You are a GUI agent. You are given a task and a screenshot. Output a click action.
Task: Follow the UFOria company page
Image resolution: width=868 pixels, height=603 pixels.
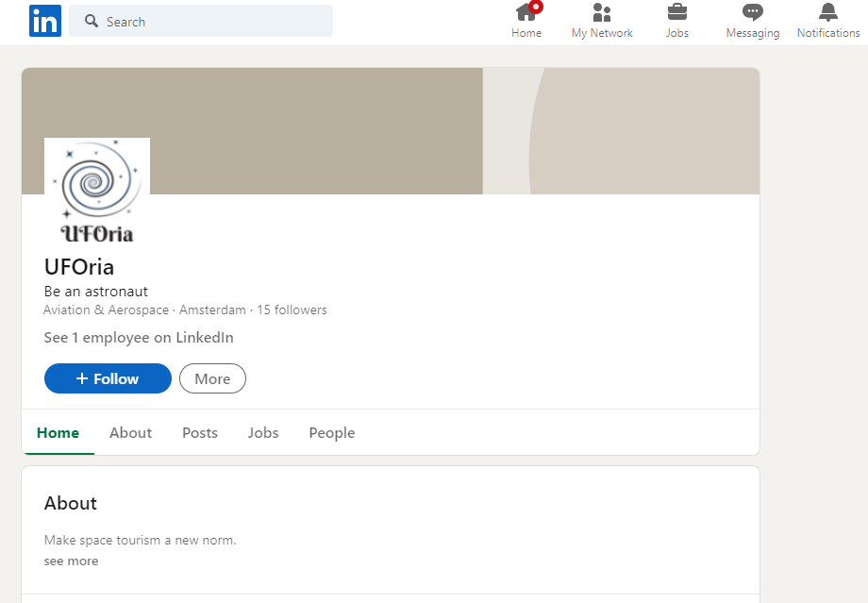point(108,378)
